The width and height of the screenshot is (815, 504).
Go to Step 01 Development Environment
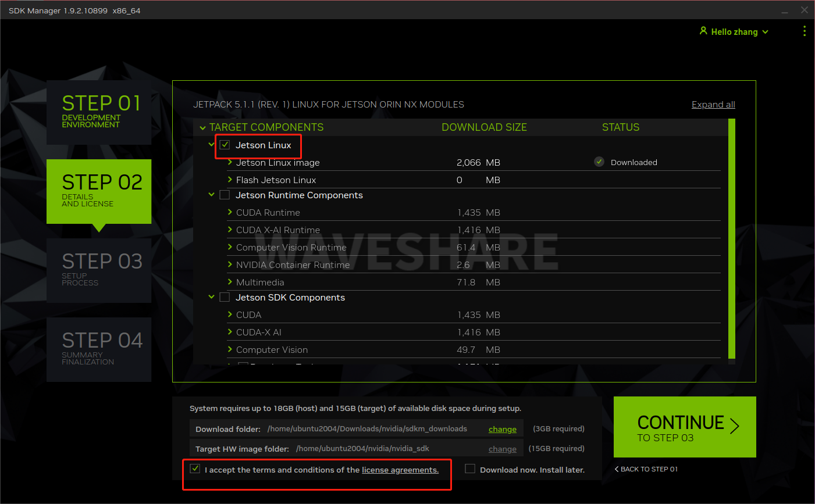pos(99,112)
